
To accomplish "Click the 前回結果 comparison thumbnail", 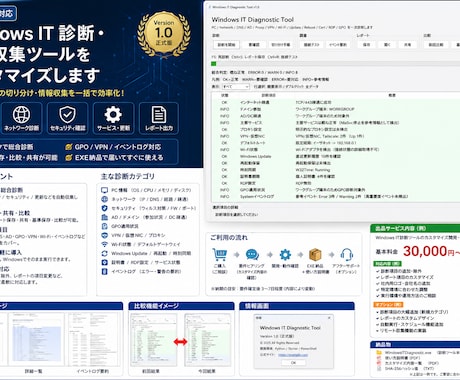I will coord(153,340).
